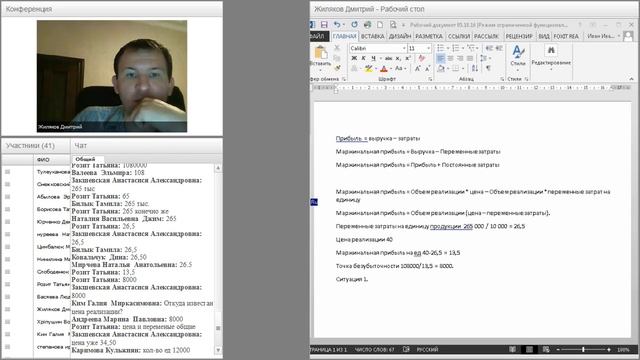The height and width of the screenshot is (360, 640).
Task: Click the status icon beside Ким Галия in participants
Action: click(x=7, y=334)
